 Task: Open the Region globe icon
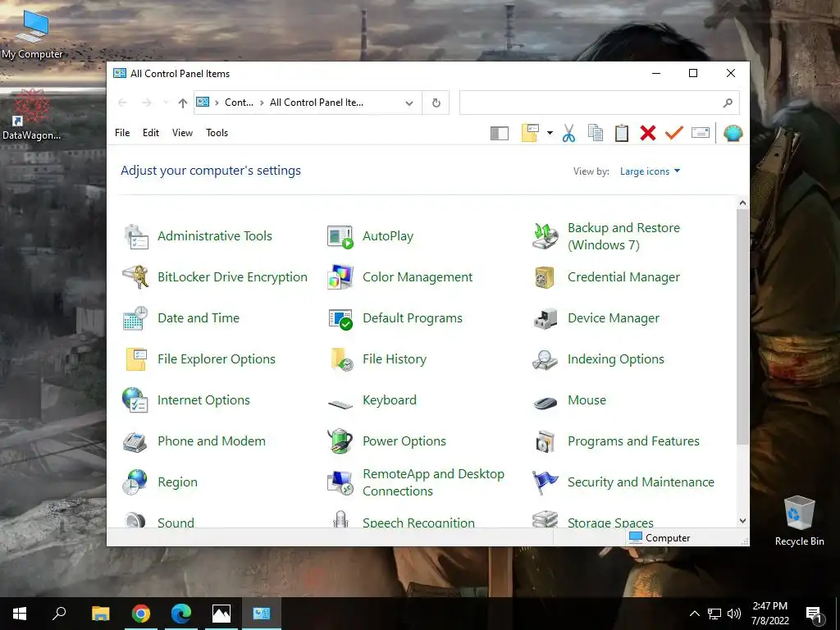[135, 482]
